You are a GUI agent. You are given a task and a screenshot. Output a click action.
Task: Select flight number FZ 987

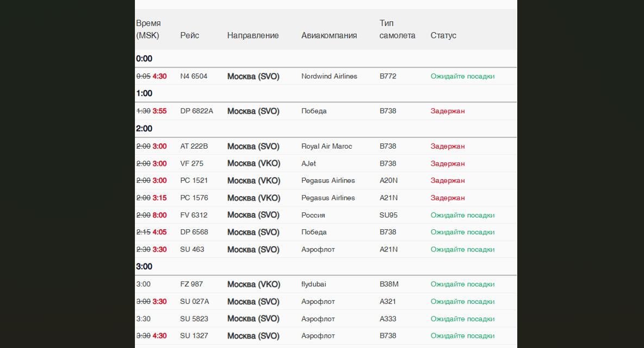coord(191,284)
